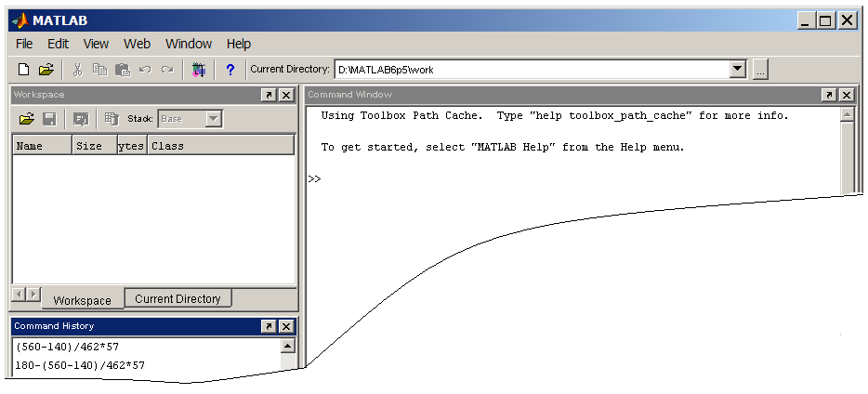Open the View menu
868x394 pixels.
tap(96, 44)
